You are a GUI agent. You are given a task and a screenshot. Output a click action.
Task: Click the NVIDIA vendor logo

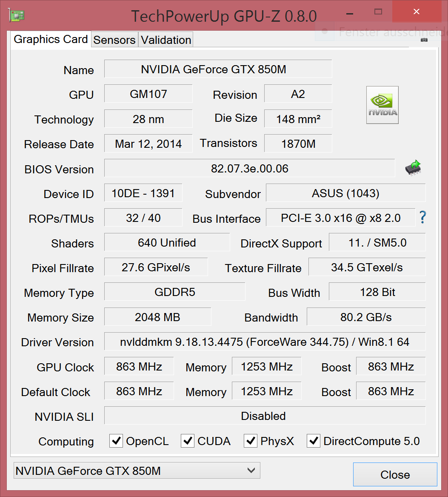point(382,105)
